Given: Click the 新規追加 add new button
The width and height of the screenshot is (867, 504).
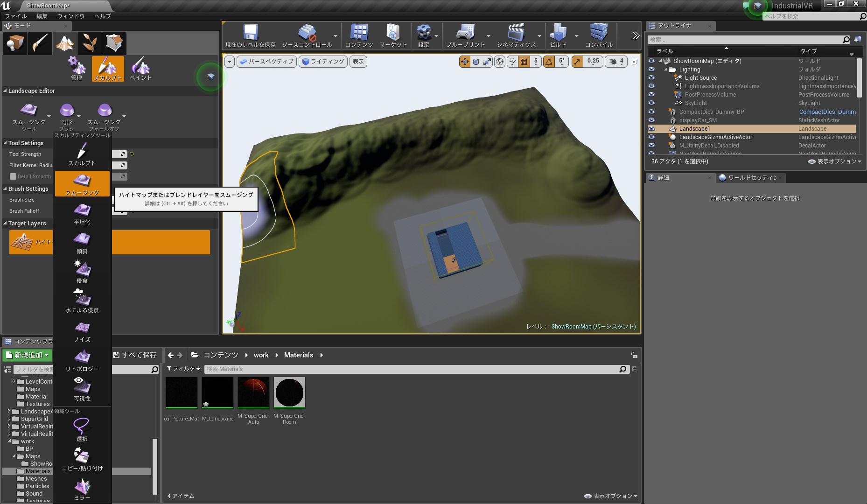Looking at the screenshot, I should point(27,355).
